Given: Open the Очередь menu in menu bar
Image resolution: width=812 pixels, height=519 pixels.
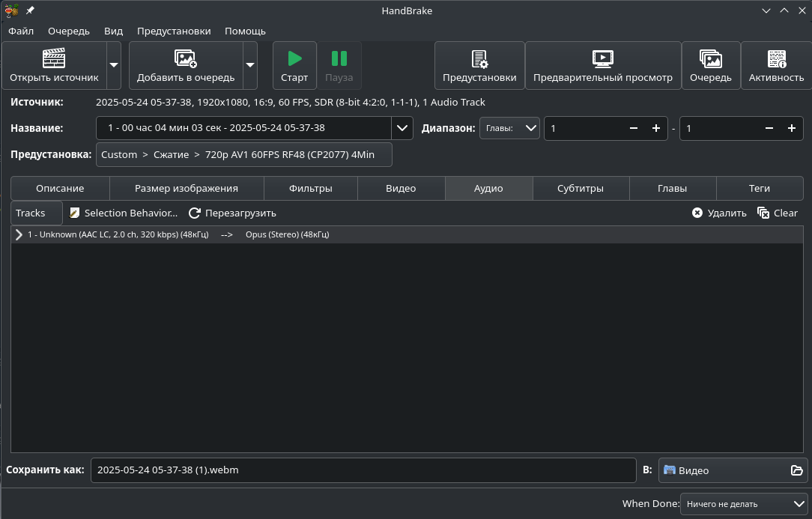Looking at the screenshot, I should 69,31.
